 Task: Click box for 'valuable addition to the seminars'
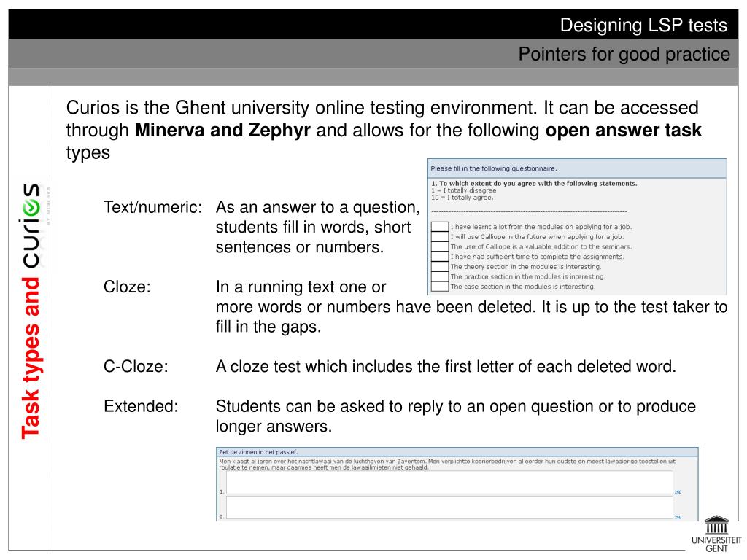[x=440, y=246]
